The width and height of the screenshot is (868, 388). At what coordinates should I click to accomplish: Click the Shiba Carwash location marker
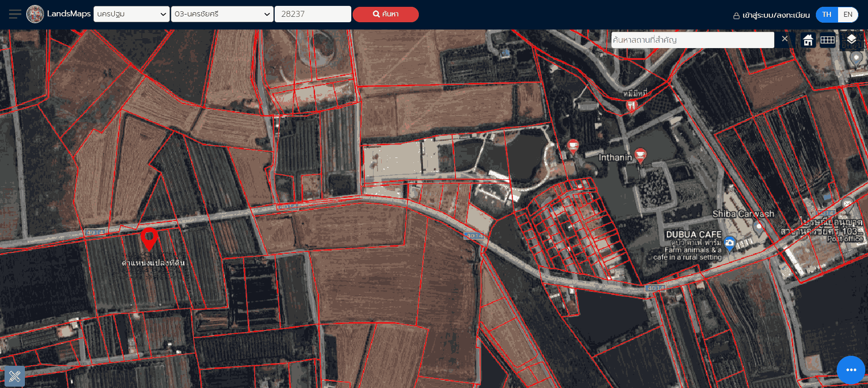758,227
